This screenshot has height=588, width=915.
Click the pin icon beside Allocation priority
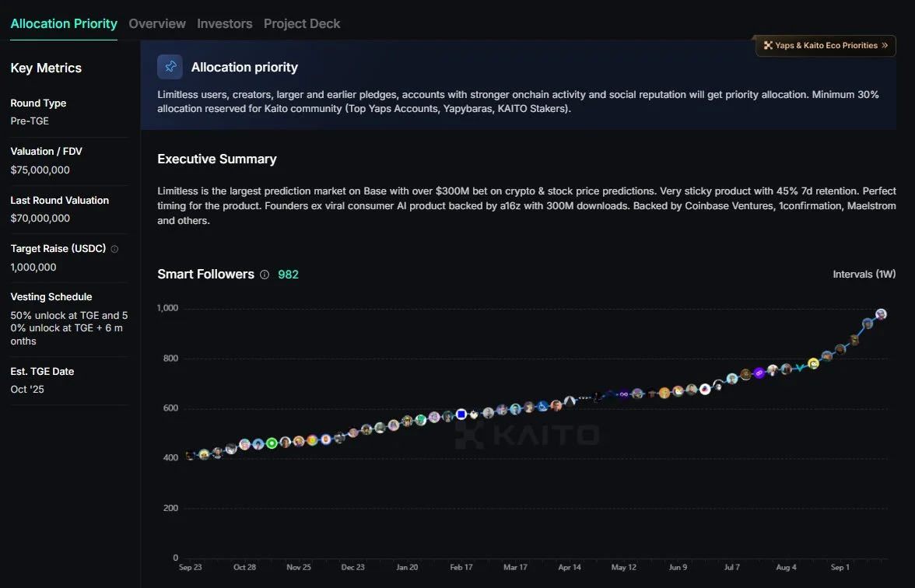click(x=170, y=67)
